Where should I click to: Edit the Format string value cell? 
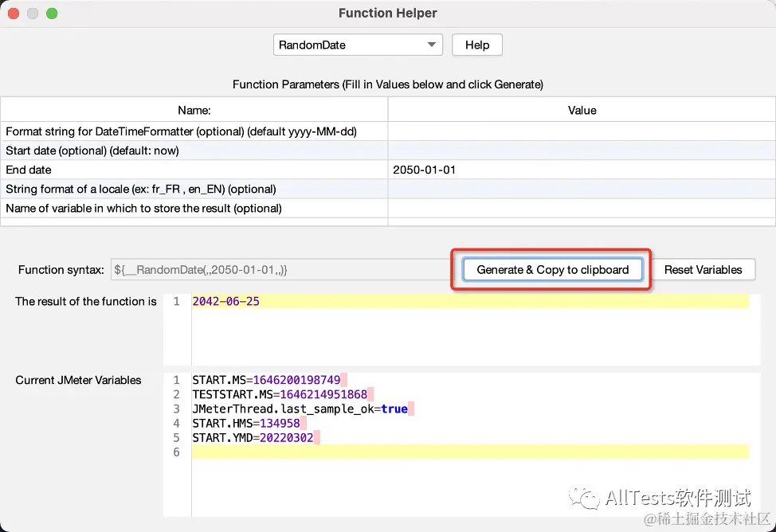pos(582,131)
